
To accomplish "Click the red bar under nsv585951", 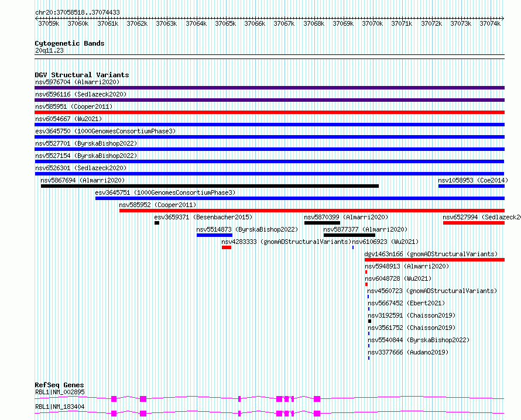I will 269,112.
